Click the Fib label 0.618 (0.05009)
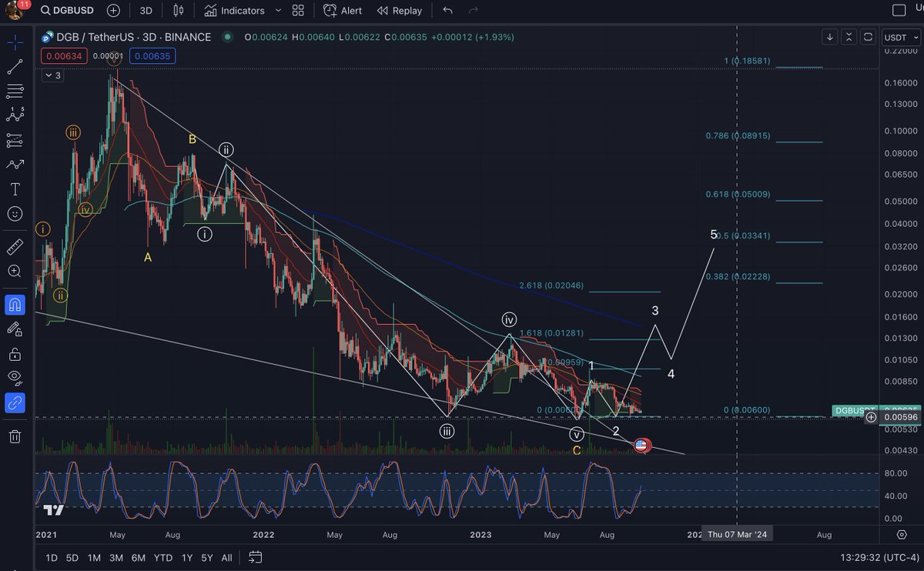The image size is (924, 571). coord(738,194)
